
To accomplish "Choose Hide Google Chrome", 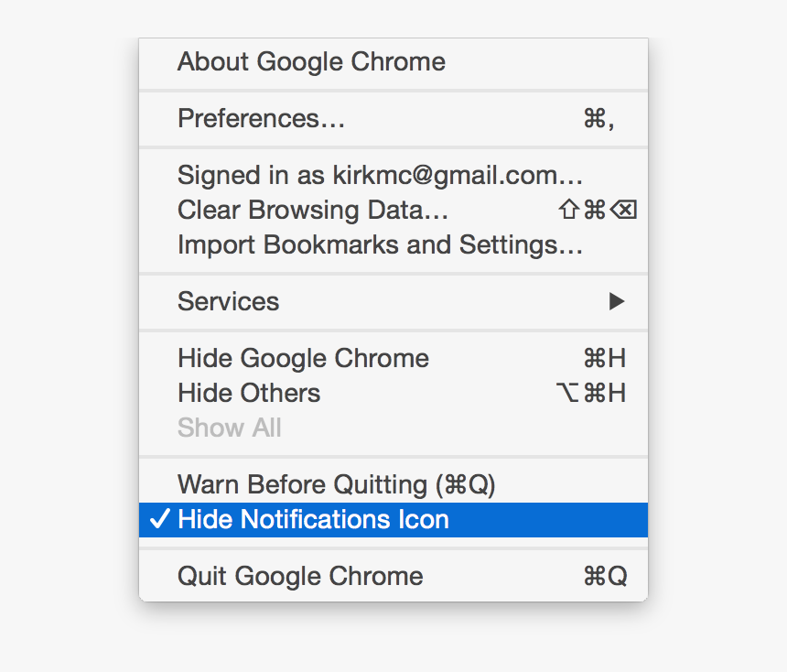I will click(x=393, y=358).
